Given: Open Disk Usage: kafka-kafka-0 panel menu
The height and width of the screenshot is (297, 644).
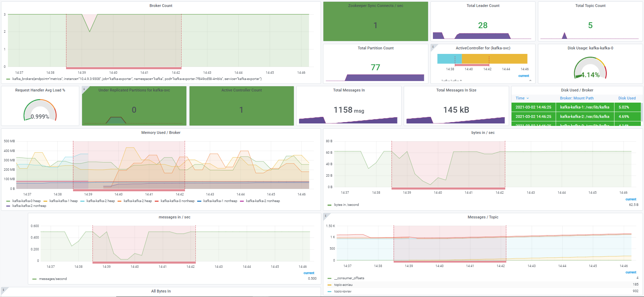Looking at the screenshot, I should pos(590,48).
